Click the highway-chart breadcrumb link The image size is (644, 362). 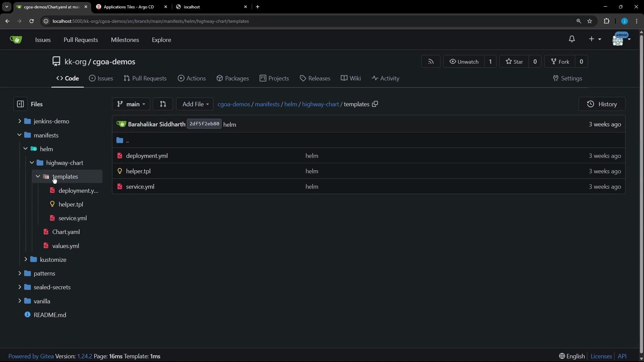[x=320, y=104]
